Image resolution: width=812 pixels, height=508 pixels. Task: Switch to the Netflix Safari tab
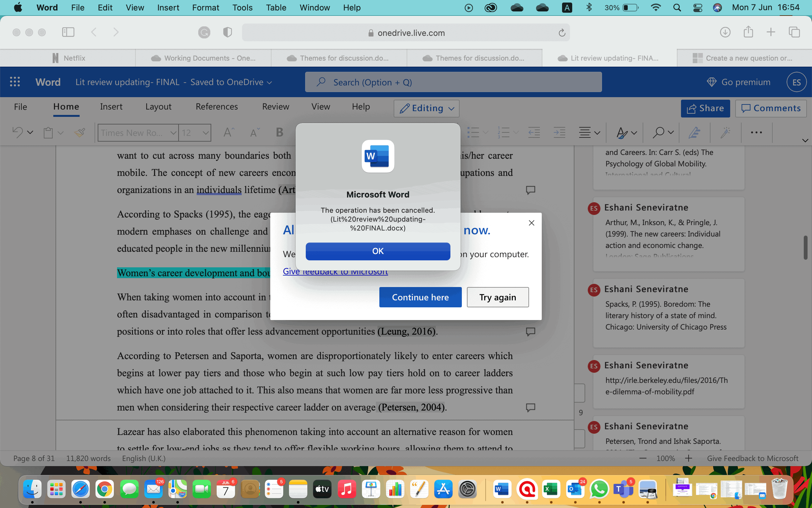coord(68,58)
